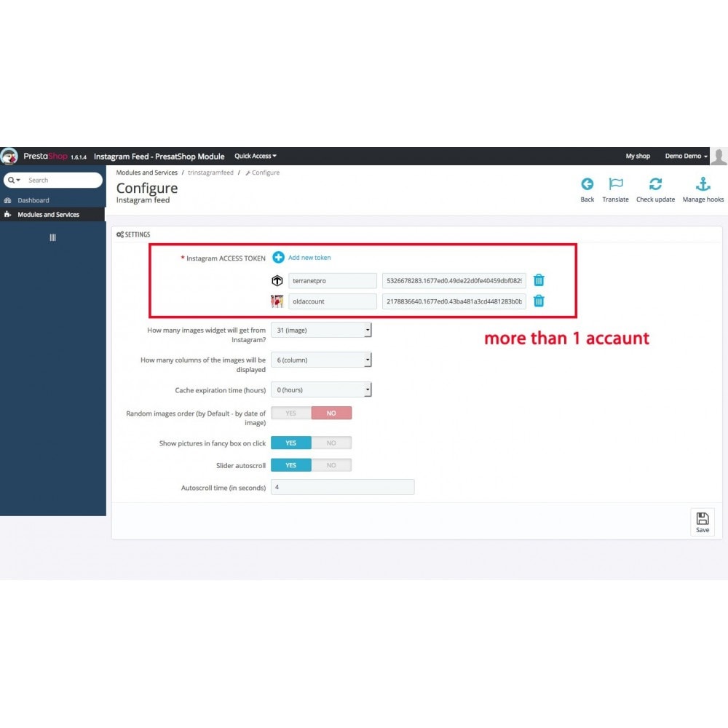Open the Translate flag icon
Image resolution: width=728 pixels, height=728 pixels.
point(616,184)
